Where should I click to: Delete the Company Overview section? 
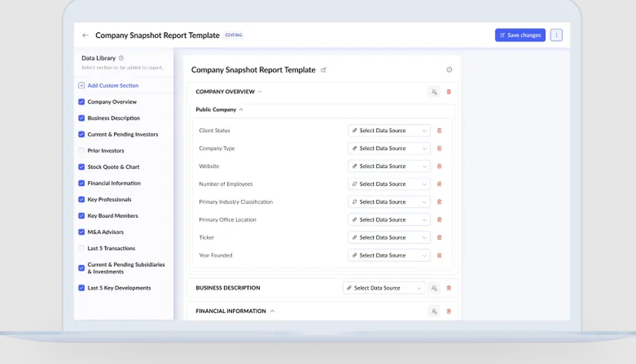(448, 92)
